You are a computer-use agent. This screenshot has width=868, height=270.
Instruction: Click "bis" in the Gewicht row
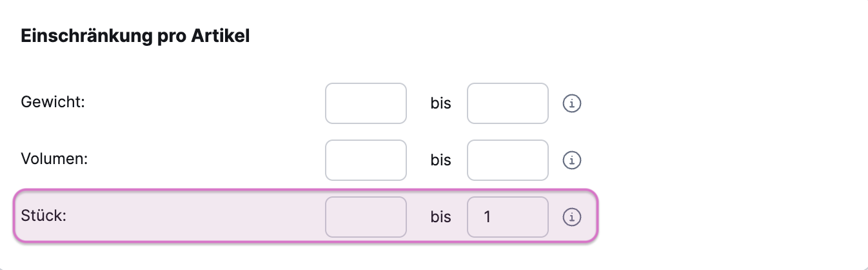440,103
